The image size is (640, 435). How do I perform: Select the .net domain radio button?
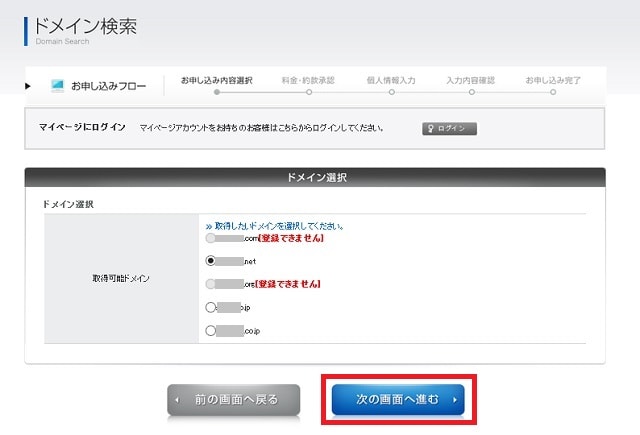[210, 260]
